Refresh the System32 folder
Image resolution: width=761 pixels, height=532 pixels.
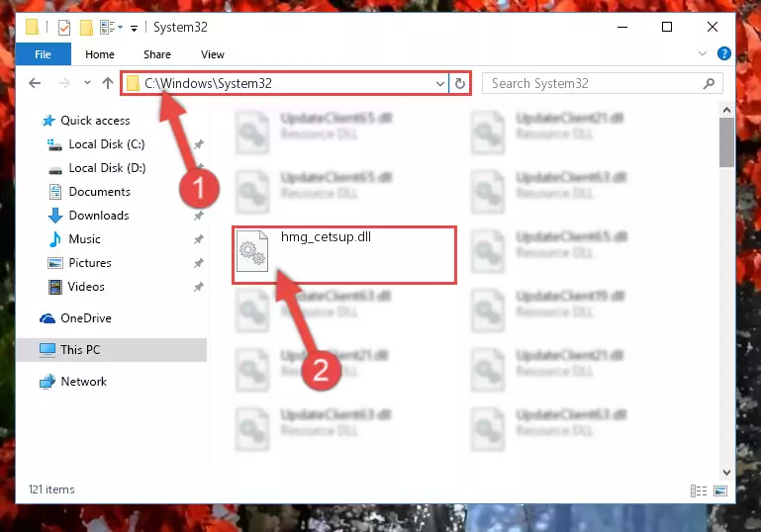pos(459,83)
